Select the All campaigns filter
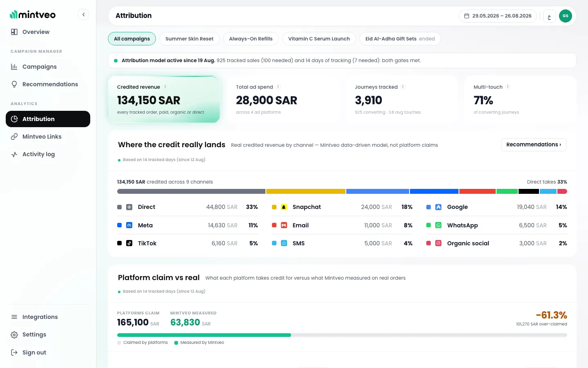588x368 pixels. [132, 39]
